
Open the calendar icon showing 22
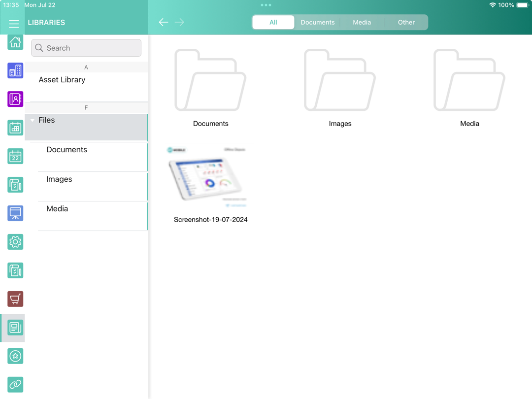(x=15, y=157)
